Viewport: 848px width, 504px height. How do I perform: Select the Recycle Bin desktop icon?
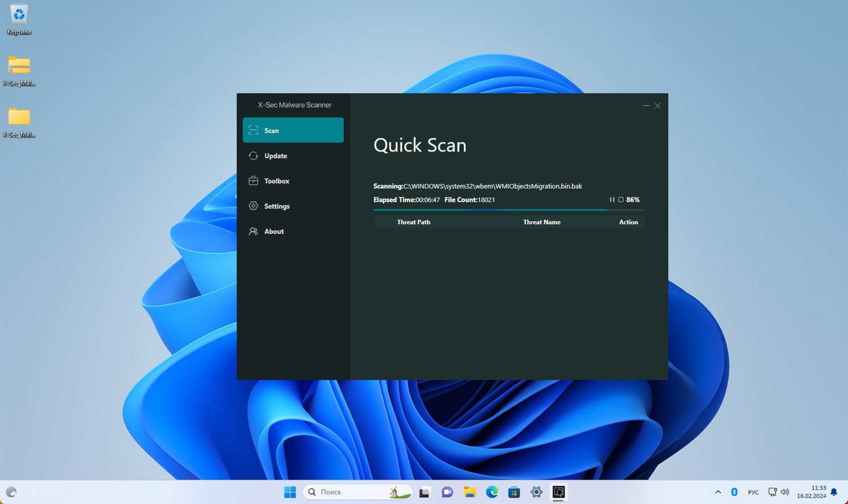[19, 20]
